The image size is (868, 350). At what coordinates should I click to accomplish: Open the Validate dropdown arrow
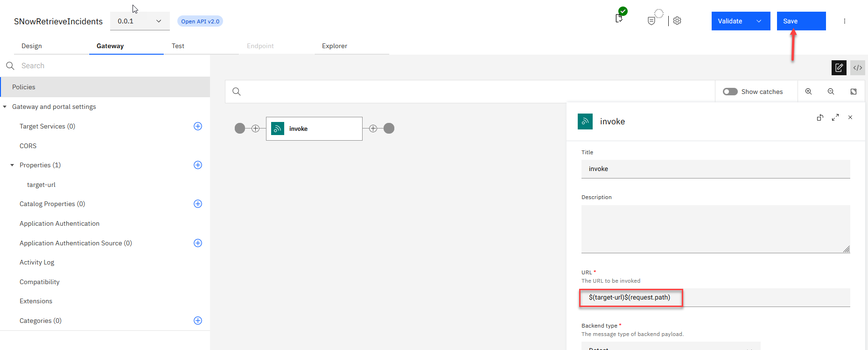pos(759,21)
